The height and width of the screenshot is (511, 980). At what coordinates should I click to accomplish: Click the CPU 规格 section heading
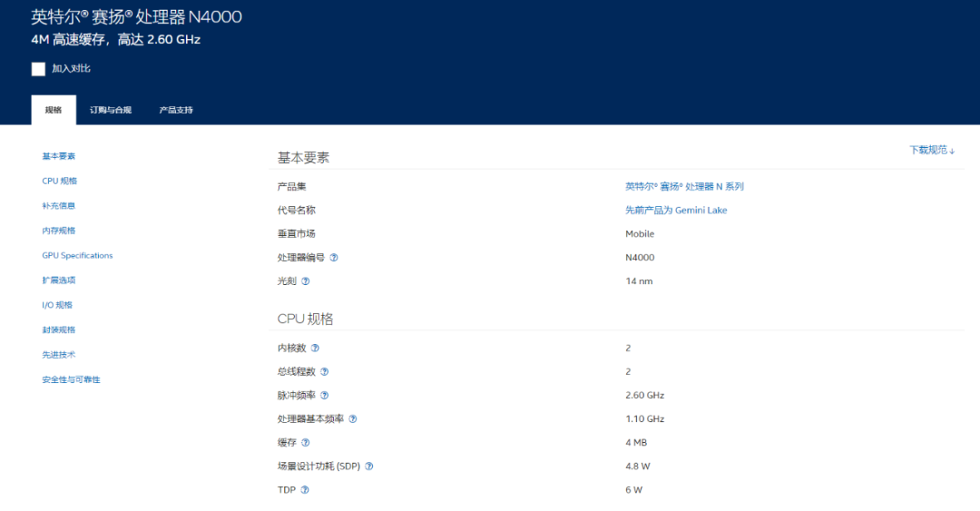click(305, 319)
